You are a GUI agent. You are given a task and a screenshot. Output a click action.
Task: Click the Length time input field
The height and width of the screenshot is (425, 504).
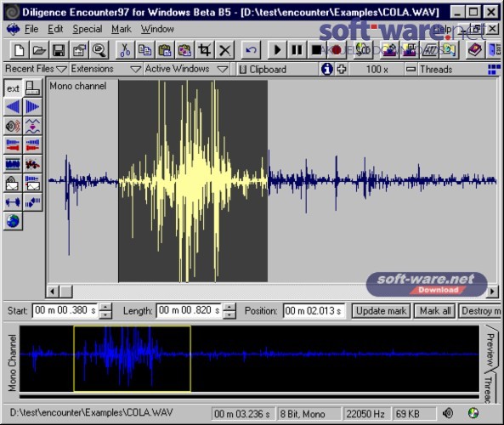tap(189, 310)
